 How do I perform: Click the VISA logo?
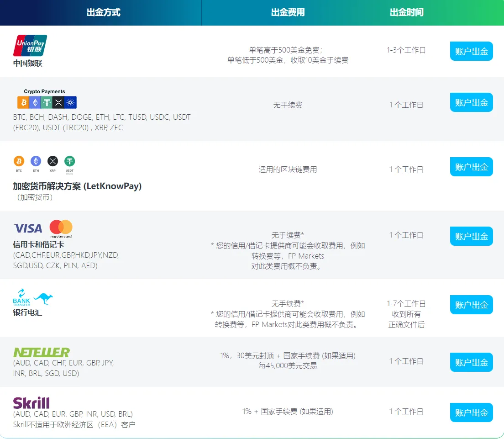(x=28, y=228)
